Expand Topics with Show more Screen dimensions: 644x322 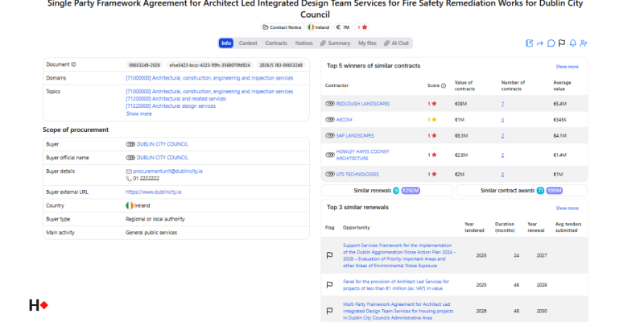point(138,114)
